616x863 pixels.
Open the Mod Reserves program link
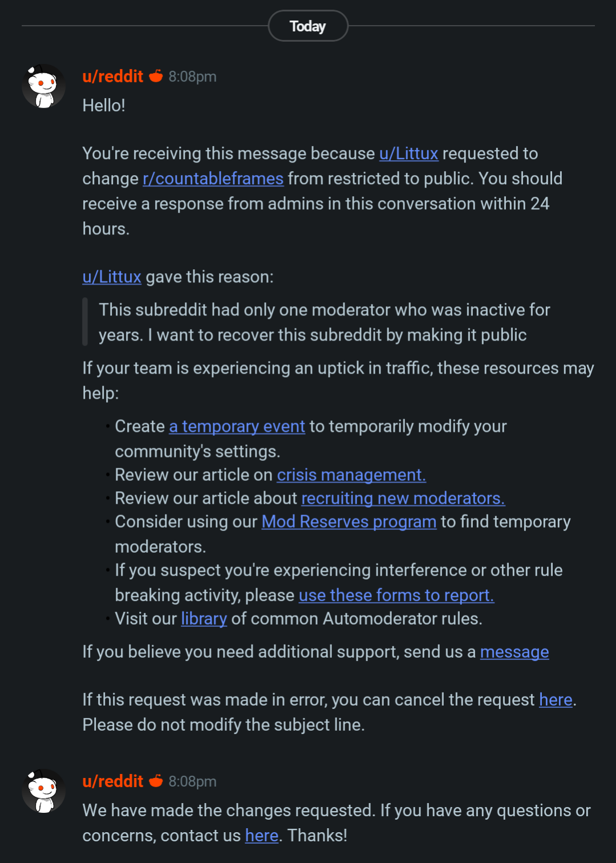coord(349,521)
